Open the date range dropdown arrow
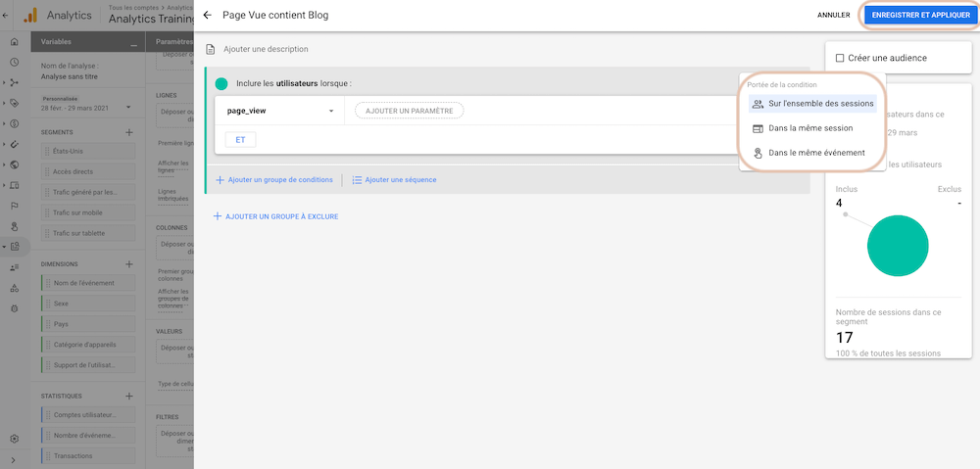Viewport: 980px width, 469px height. point(128,108)
